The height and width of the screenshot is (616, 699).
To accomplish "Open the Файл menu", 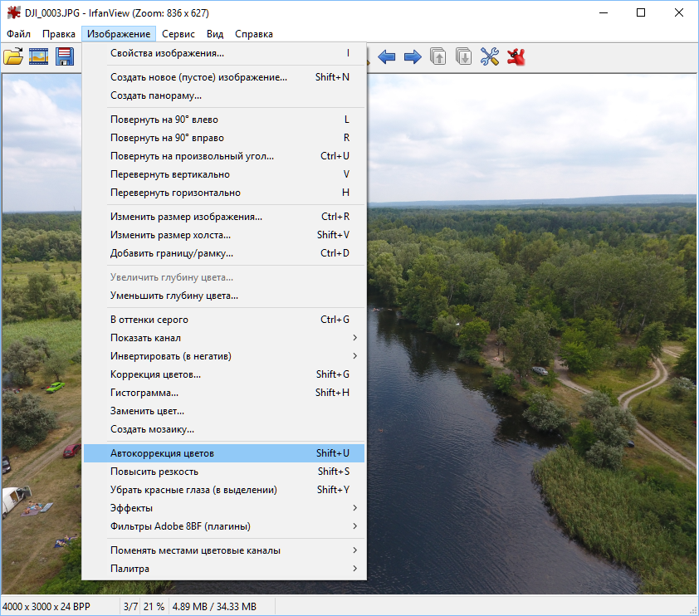I will [18, 34].
